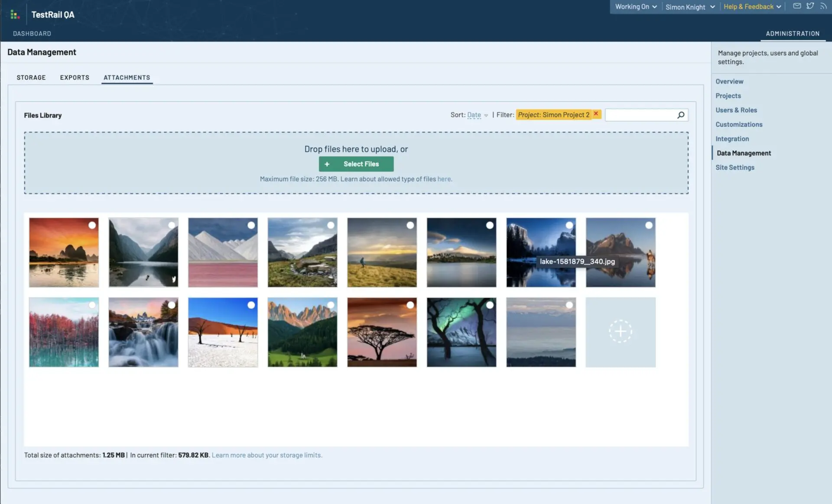Open Data Management in the sidebar
Screen dimensions: 832x504
click(744, 153)
